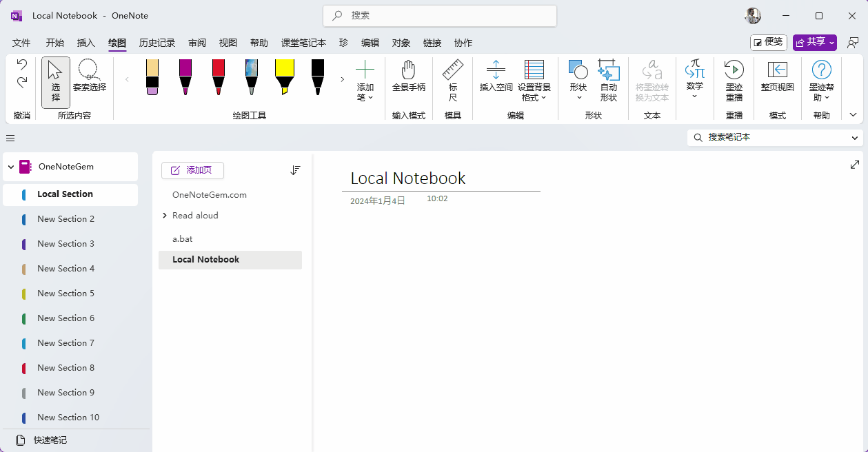Click the 便笺 sticky notes button
The image size is (868, 452).
pyautogui.click(x=769, y=42)
